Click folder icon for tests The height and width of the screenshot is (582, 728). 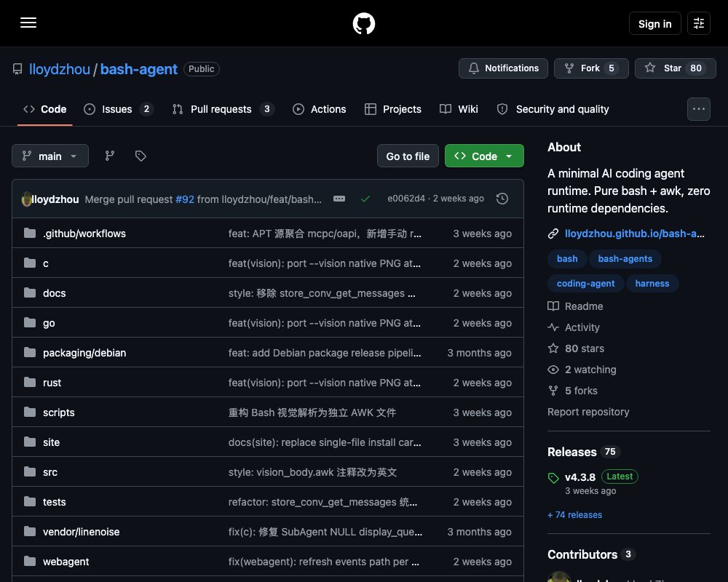click(30, 502)
